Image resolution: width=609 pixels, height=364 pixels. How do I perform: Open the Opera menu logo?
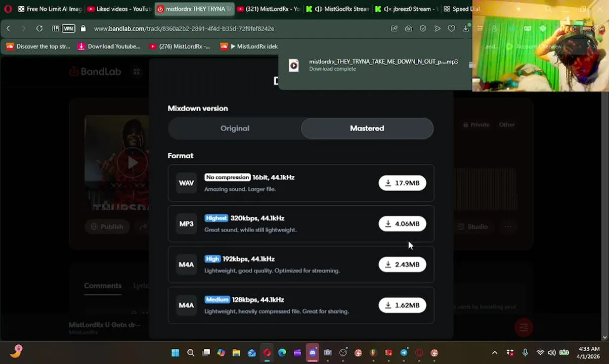click(8, 9)
